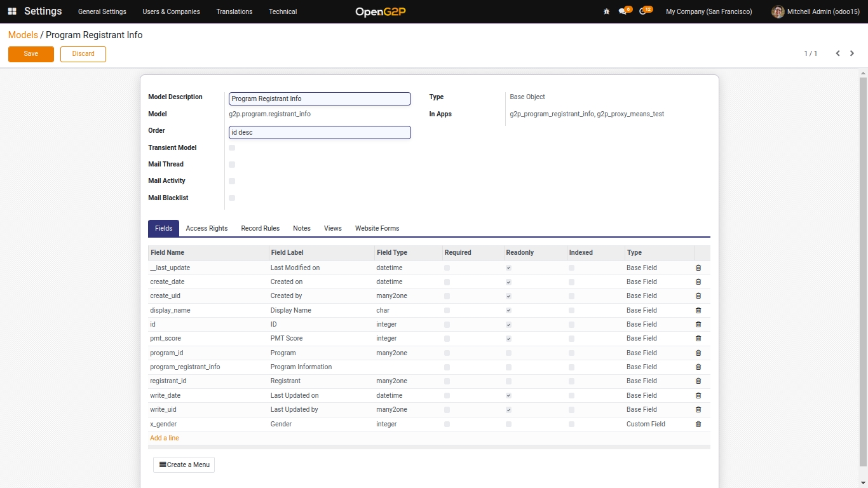The height and width of the screenshot is (488, 868).
Task: Toggle the Transient Model checkbox
Action: point(232,147)
